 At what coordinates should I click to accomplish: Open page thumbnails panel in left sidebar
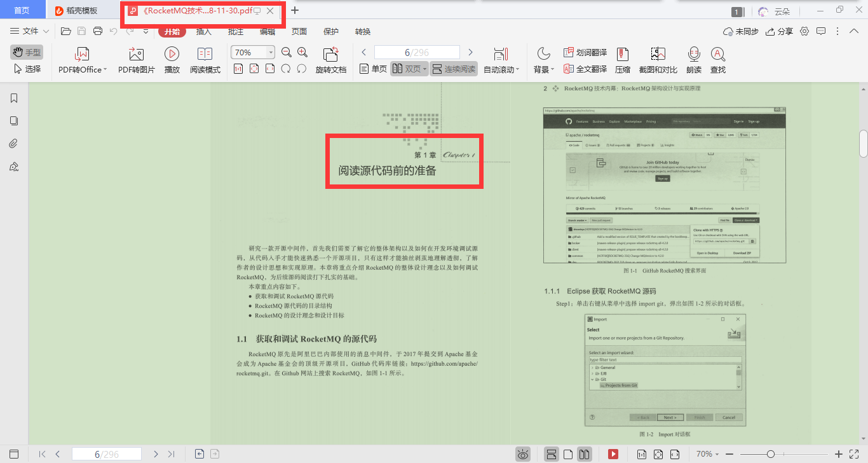(x=14, y=121)
